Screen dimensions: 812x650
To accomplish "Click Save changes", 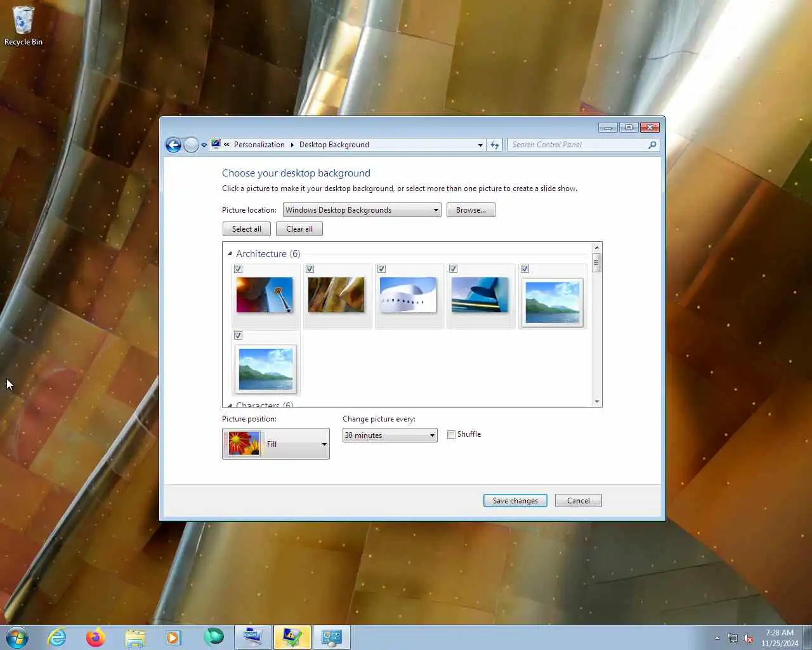I will click(x=515, y=501).
